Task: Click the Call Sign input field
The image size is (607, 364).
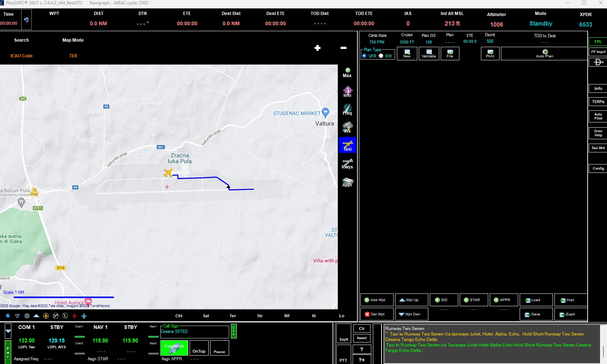Action: pyautogui.click(x=194, y=332)
